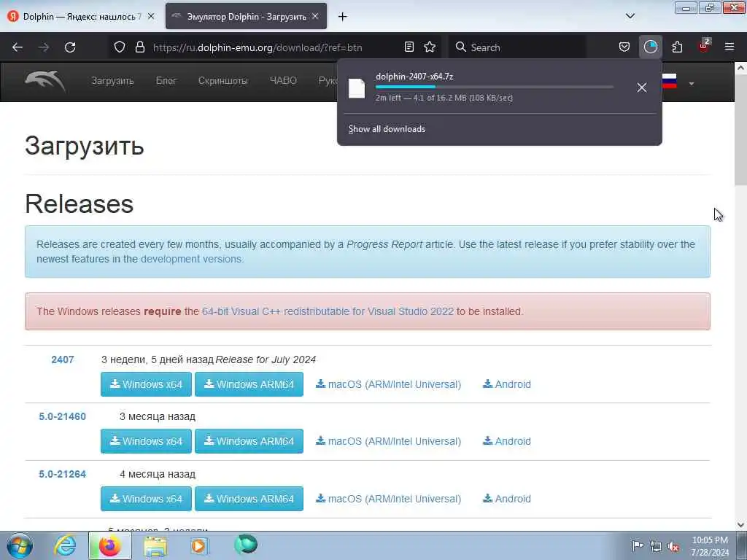747x560 pixels.
Task: Bookmark this page with the star icon
Action: pos(430,47)
